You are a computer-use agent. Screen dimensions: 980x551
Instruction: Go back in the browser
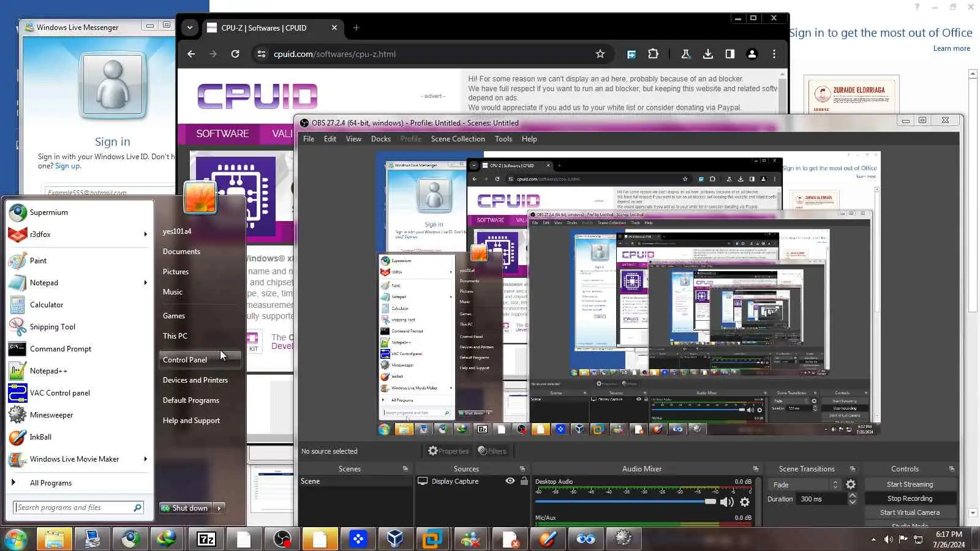191,54
